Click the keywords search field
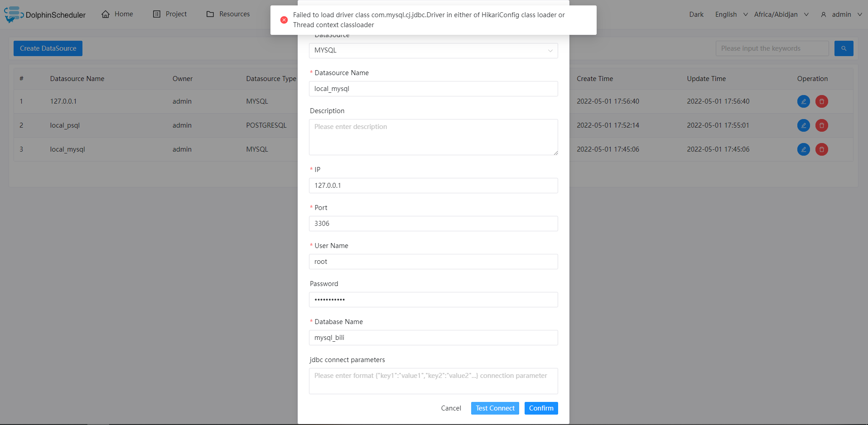This screenshot has height=425, width=868. pos(772,48)
